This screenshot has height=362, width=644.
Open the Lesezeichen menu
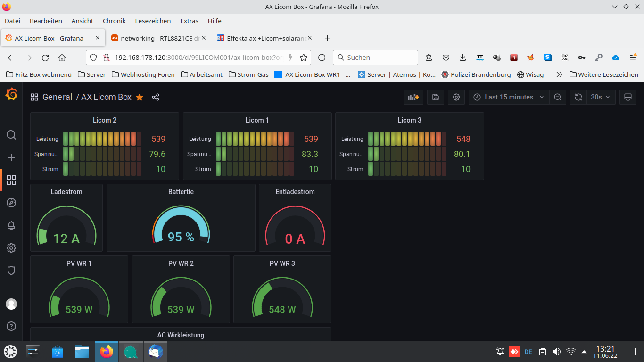[153, 21]
